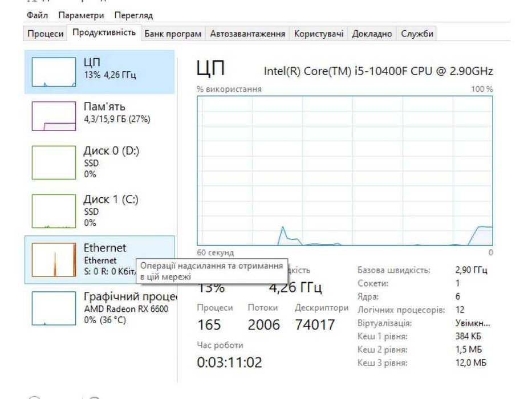Screen dimensions: 532x399
Task: Click the 100 % graph scale label
Action: 482,89
